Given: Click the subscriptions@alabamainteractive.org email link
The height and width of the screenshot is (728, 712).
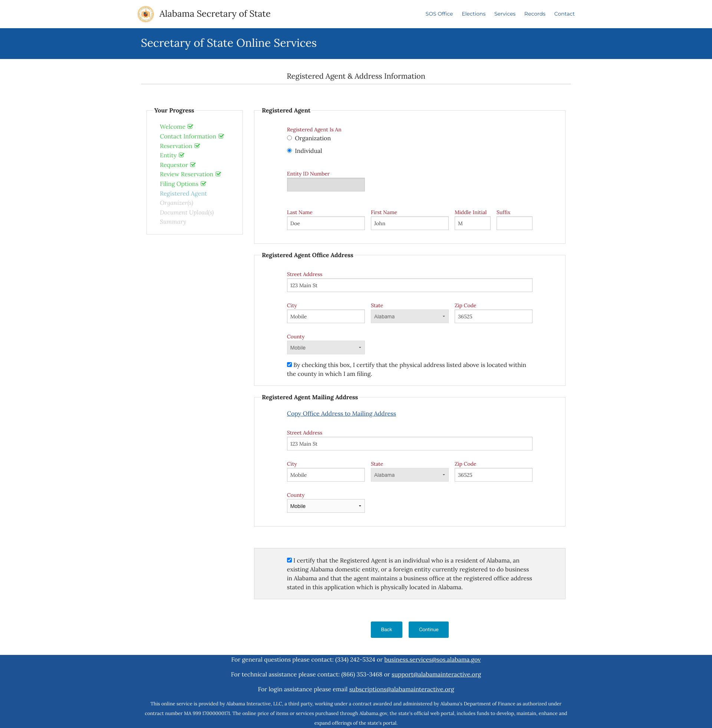Looking at the screenshot, I should coord(401,689).
